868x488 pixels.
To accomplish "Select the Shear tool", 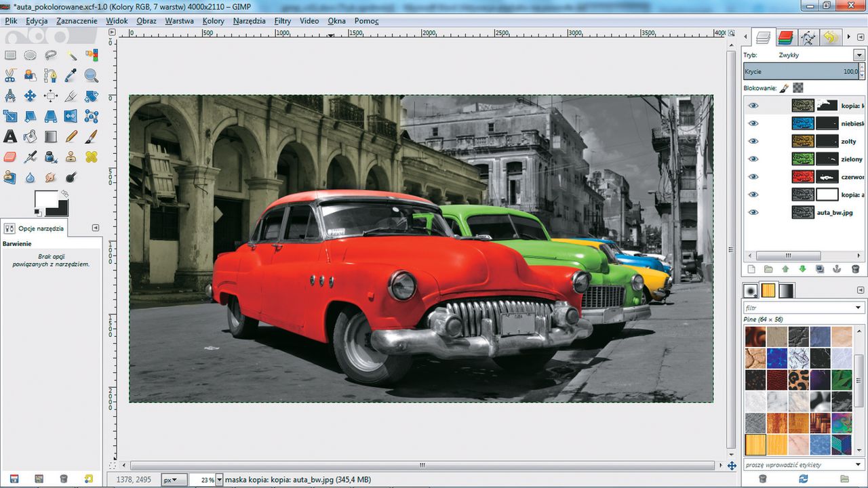I will 31,116.
